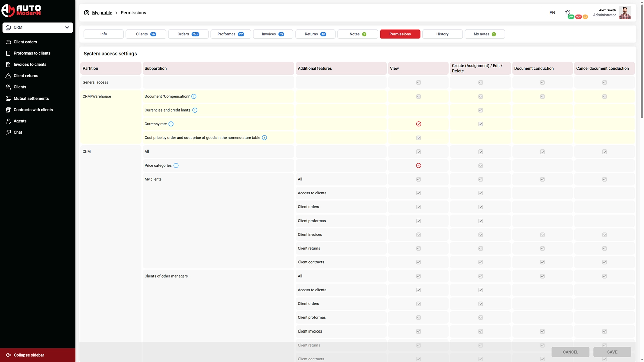
Task: Show the Currency rate info tooltip
Action: [171, 124]
